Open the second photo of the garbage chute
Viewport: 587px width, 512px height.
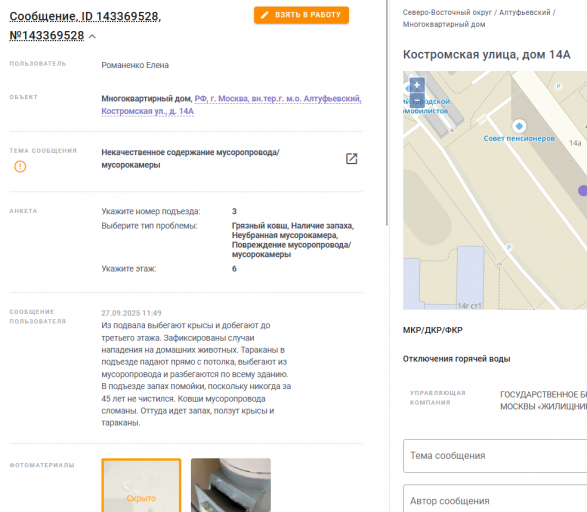pos(231,485)
